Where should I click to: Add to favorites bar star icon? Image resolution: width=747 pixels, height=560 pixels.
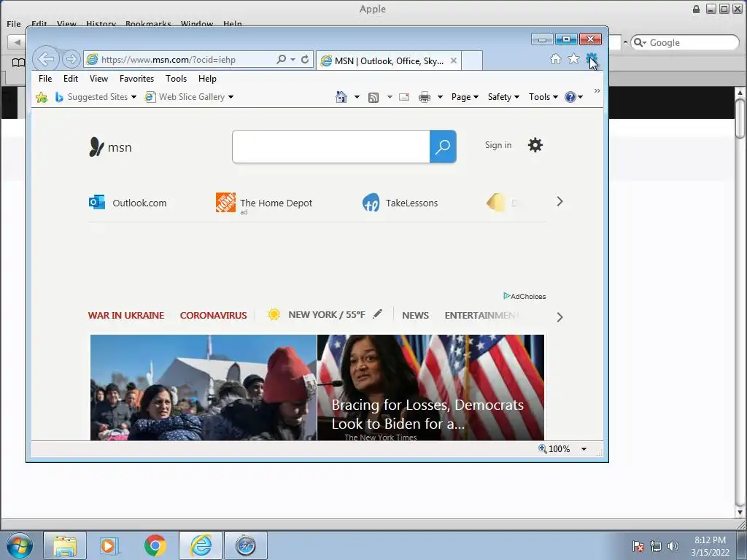[42, 97]
